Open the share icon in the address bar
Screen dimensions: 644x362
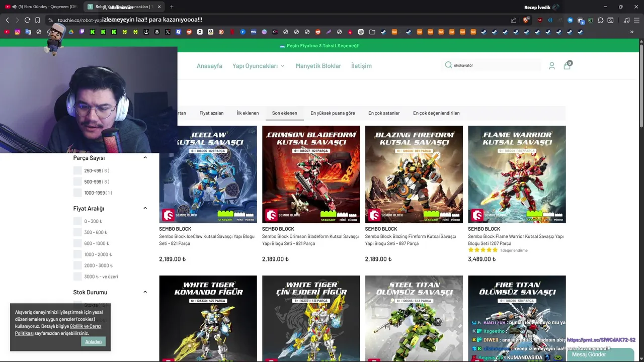coord(514,20)
